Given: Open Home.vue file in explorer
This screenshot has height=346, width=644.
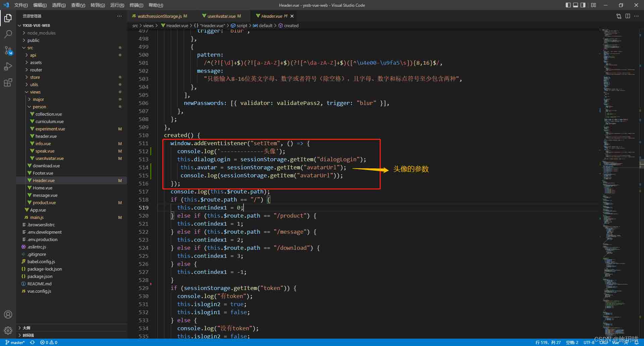Looking at the screenshot, I should 43,188.
